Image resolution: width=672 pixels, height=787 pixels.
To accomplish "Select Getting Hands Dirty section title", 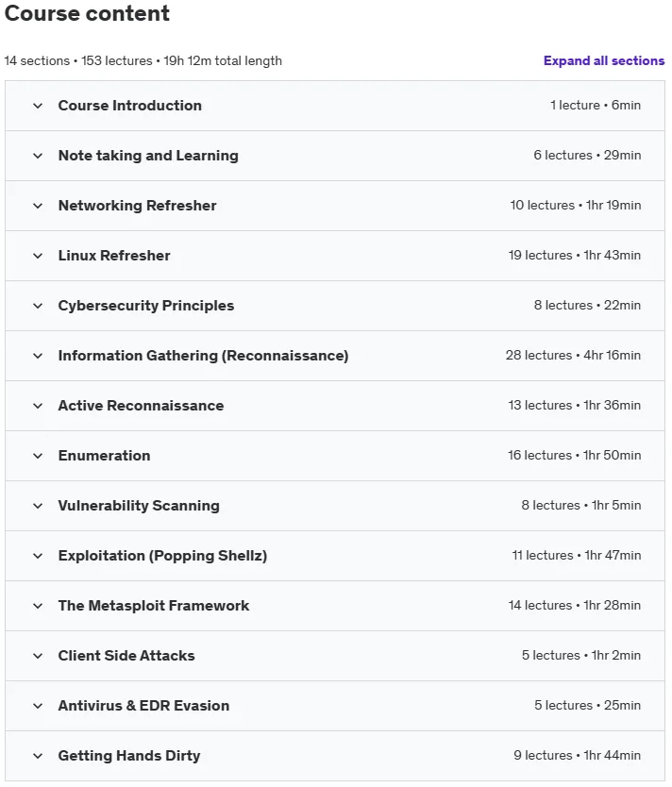I will [129, 755].
